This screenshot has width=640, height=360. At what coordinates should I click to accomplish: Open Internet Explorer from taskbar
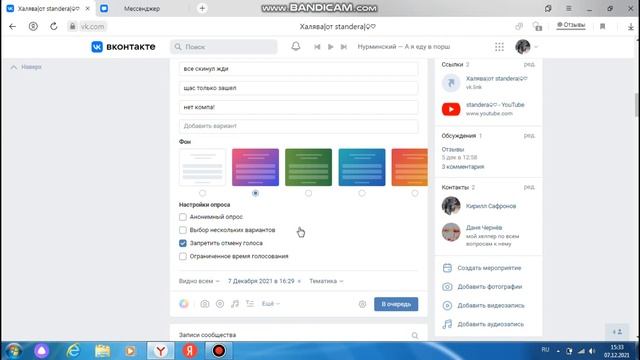click(73, 351)
